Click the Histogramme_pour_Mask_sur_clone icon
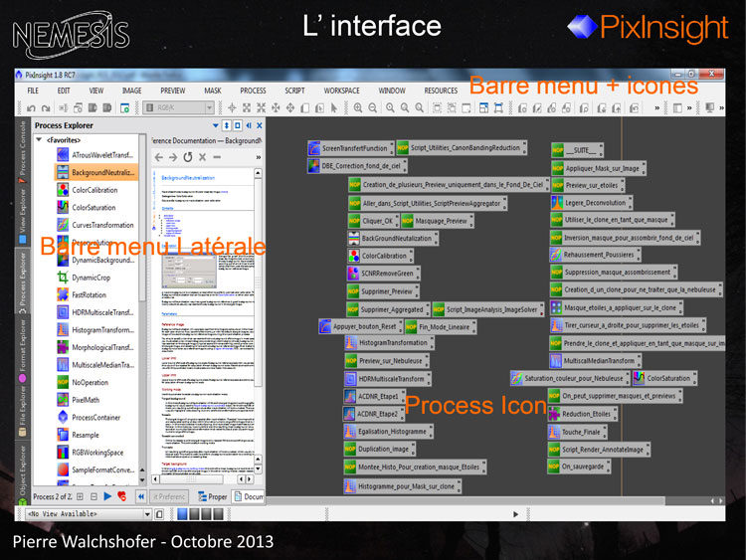 [x=403, y=486]
